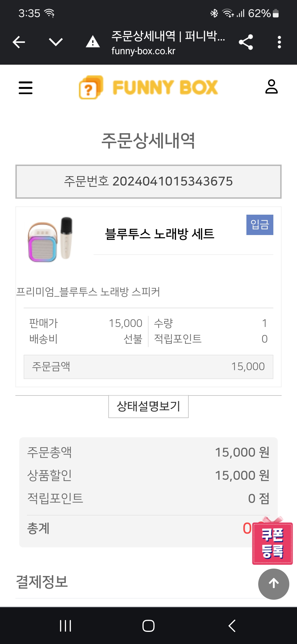
Task: Open the hamburger navigation menu
Action: (26, 88)
